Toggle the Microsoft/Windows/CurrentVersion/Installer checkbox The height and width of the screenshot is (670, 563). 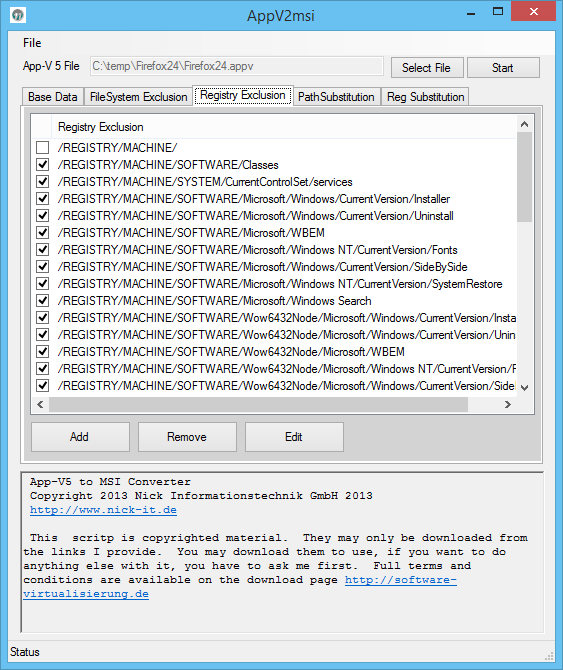tap(42, 199)
